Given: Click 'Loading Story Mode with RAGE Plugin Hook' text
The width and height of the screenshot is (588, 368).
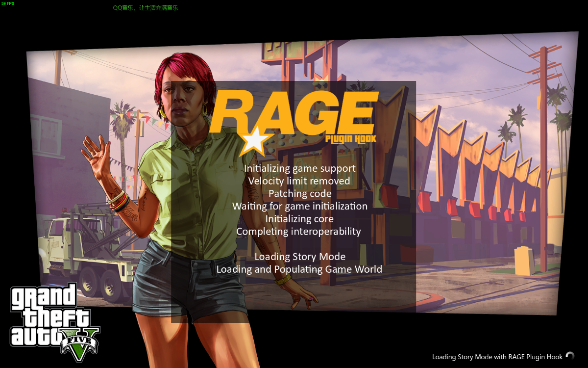Looking at the screenshot, I should pos(497,357).
